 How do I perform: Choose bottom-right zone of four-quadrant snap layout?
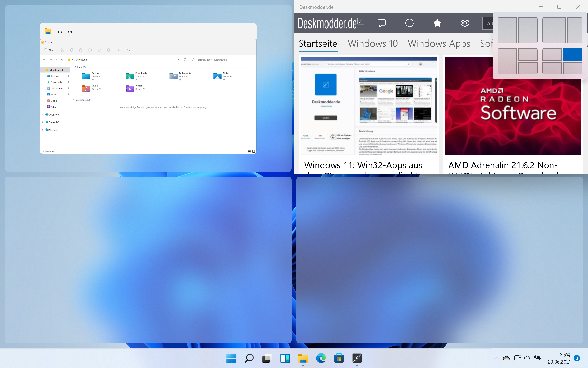(573, 68)
